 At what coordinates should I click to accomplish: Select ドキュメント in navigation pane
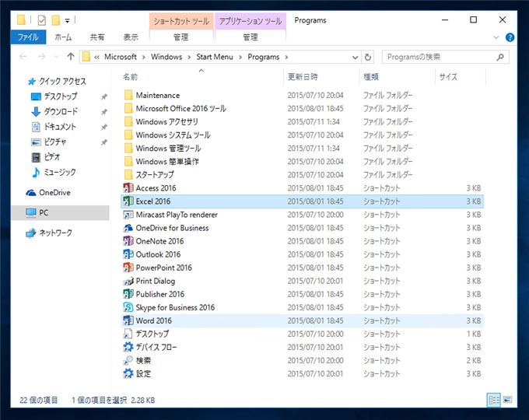60,127
